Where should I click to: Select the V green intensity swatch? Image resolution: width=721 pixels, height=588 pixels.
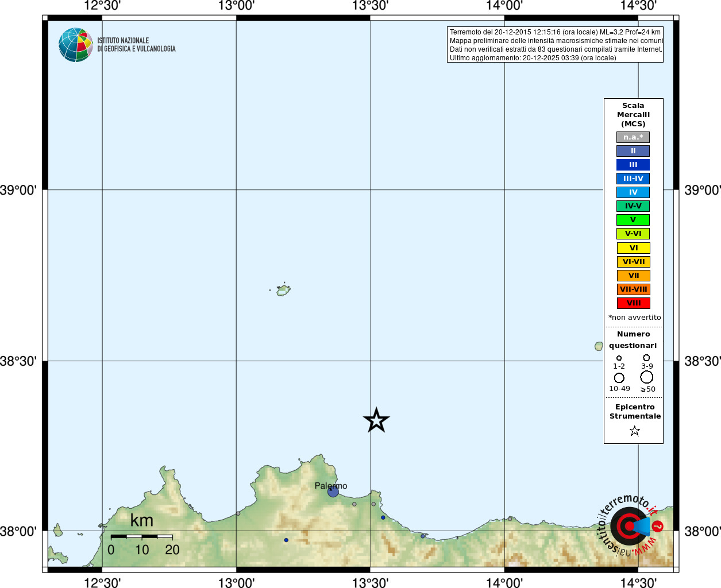[633, 220]
